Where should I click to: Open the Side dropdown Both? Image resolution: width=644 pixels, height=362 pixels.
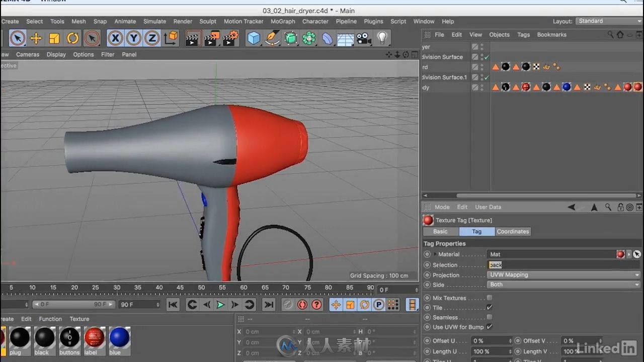[x=563, y=285]
